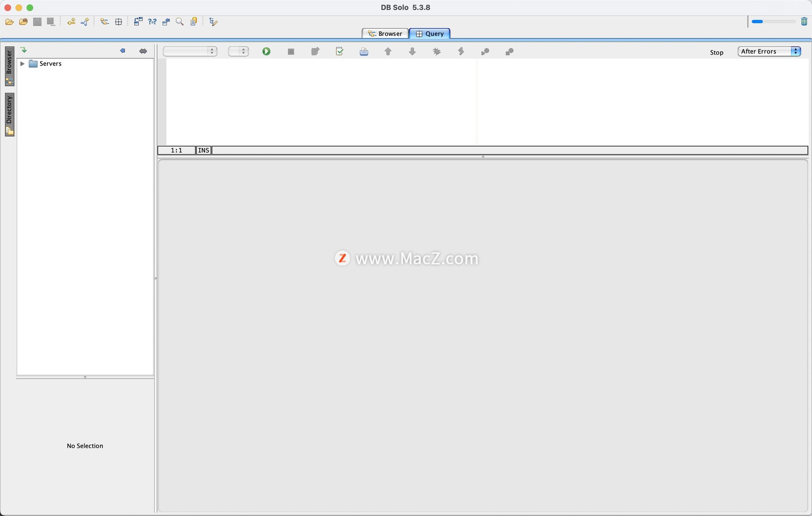The height and width of the screenshot is (516, 812).
Task: Click the bug debug icon
Action: click(x=437, y=52)
